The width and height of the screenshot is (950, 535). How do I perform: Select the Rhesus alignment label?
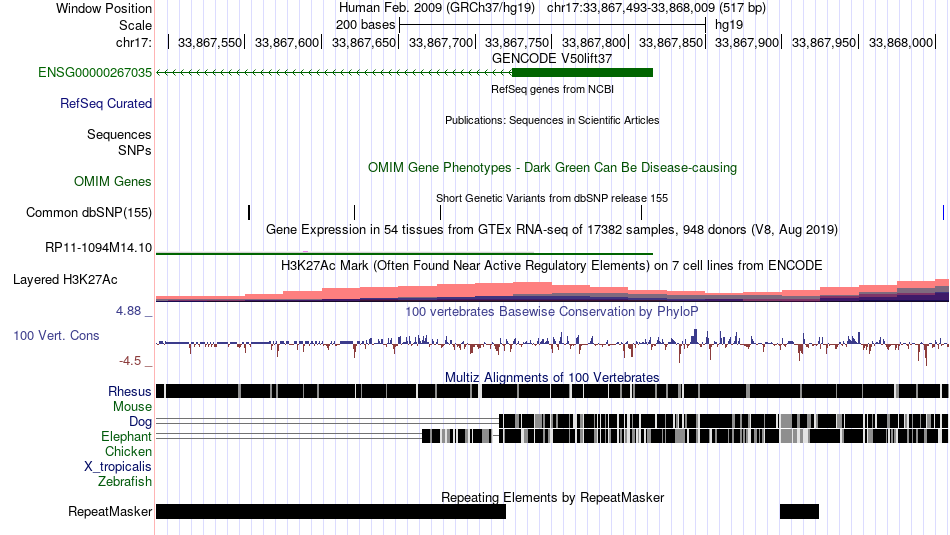130,392
